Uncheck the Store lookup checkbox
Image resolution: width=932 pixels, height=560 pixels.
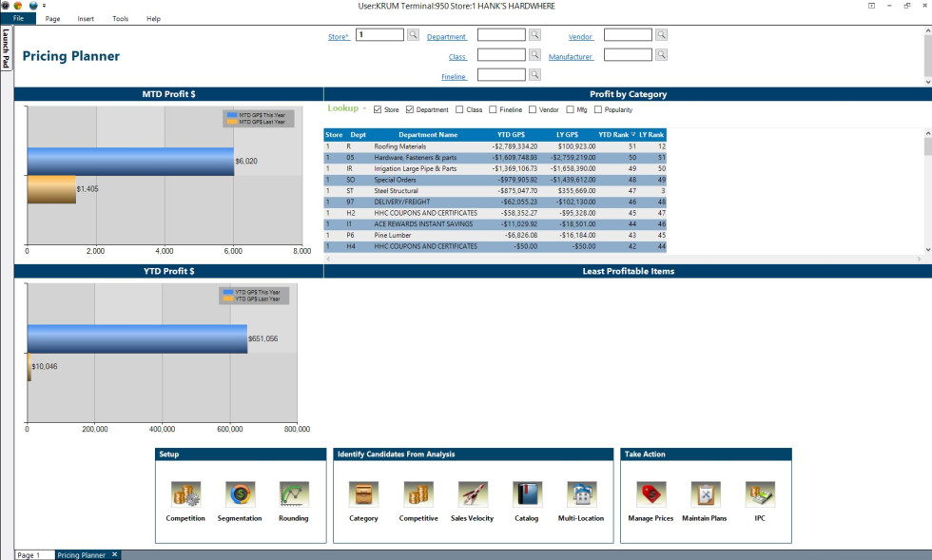(x=378, y=110)
